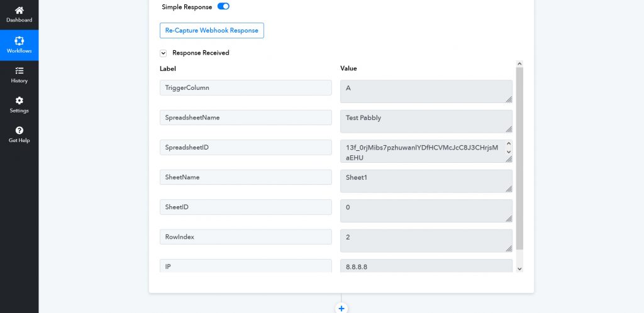Image resolution: width=644 pixels, height=313 pixels.
Task: Click the SpreadsheetName value field
Action: coord(425,121)
